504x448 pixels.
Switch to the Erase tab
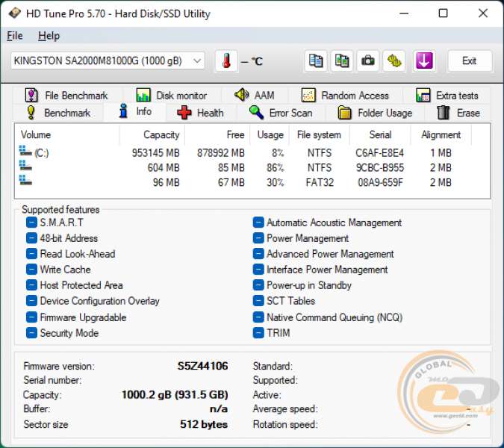pyautogui.click(x=458, y=113)
